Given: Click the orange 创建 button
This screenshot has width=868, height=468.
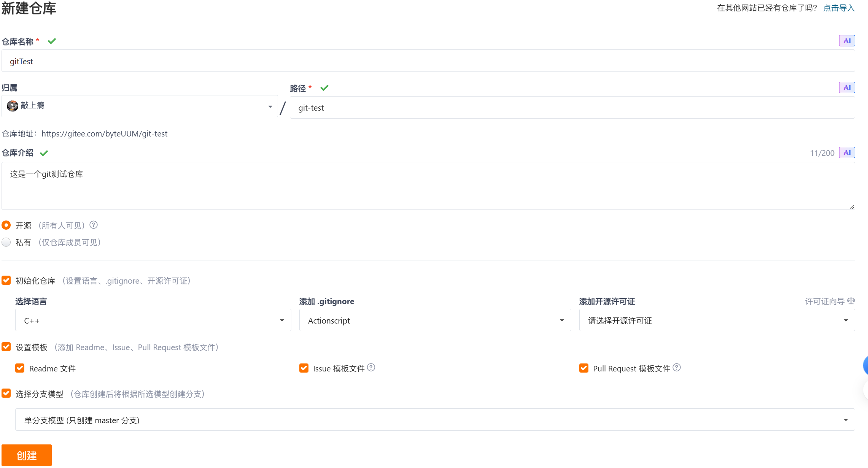Looking at the screenshot, I should point(27,455).
